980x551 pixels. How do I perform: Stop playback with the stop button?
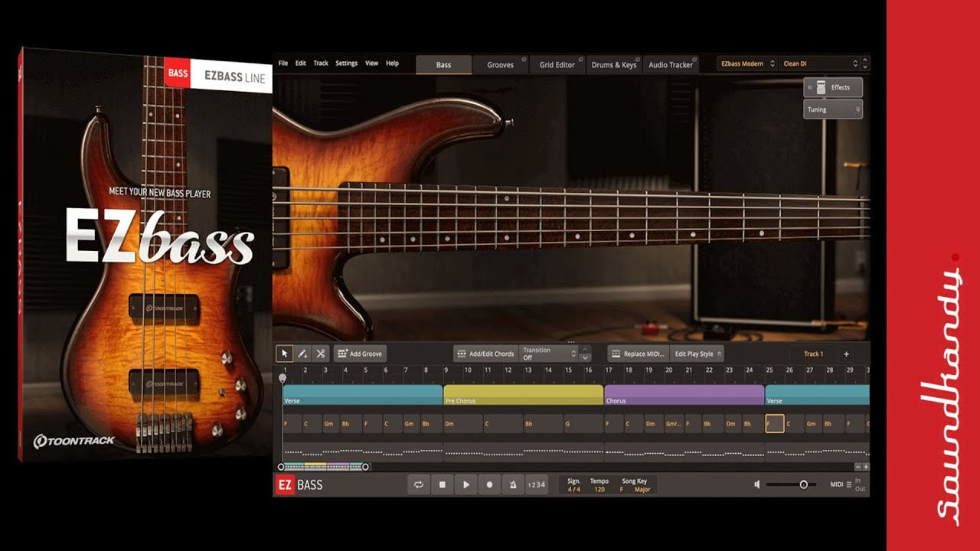[442, 484]
